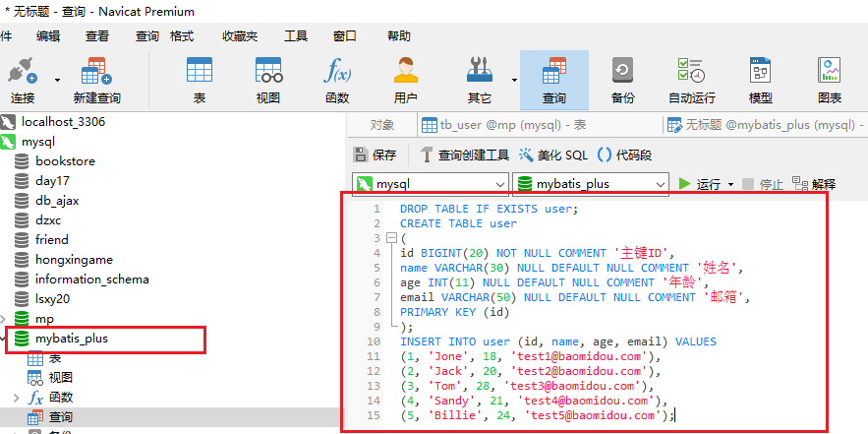Open 函数 under mybatis_plus
Viewport: 868px width, 434px height.
[61, 398]
